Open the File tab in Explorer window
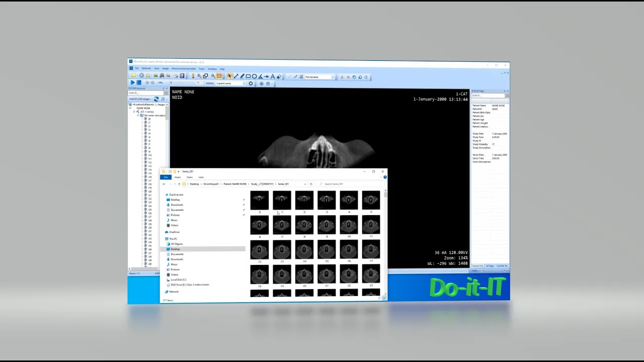 coord(166,177)
